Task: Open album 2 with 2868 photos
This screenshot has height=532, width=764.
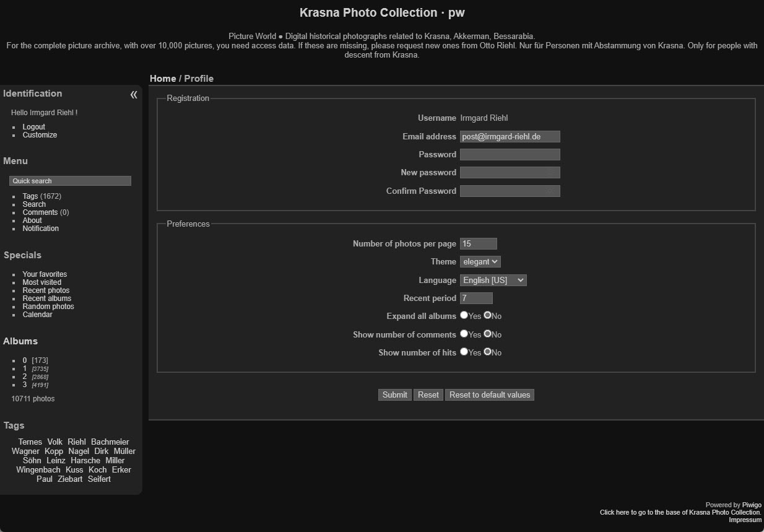Action: point(25,377)
